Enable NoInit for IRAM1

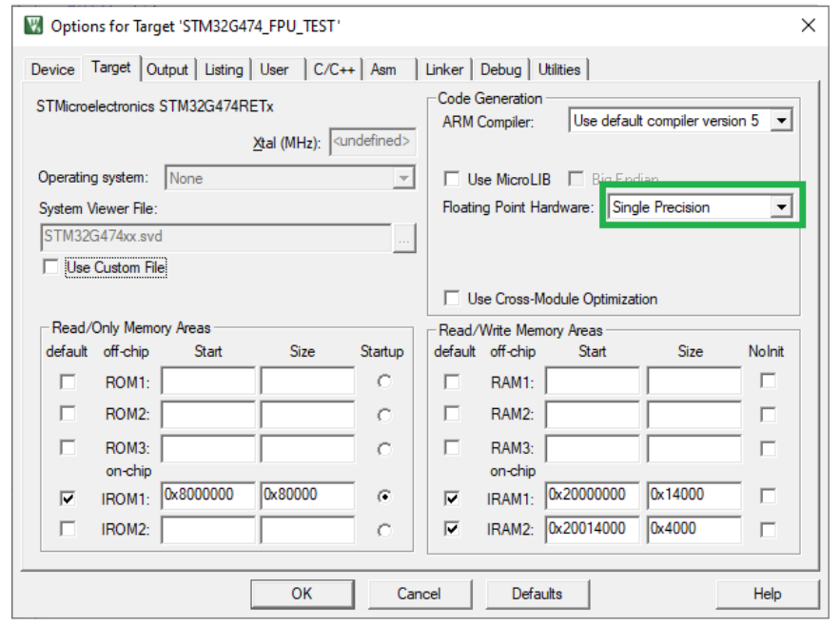(x=768, y=497)
